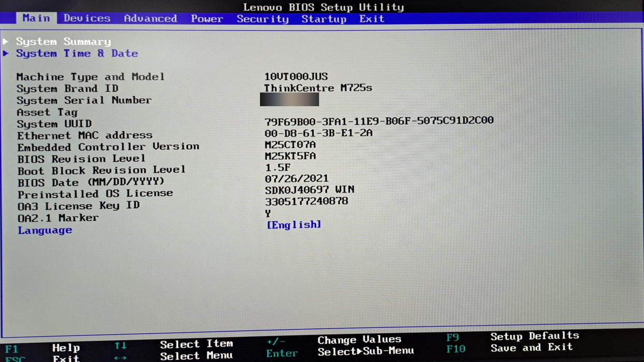Click the Asset Tag label

pyautogui.click(x=47, y=112)
